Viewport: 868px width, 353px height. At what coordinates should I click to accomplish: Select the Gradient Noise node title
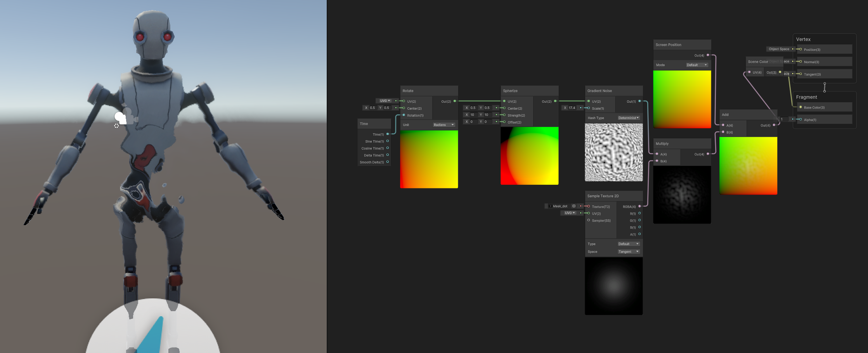(x=599, y=91)
